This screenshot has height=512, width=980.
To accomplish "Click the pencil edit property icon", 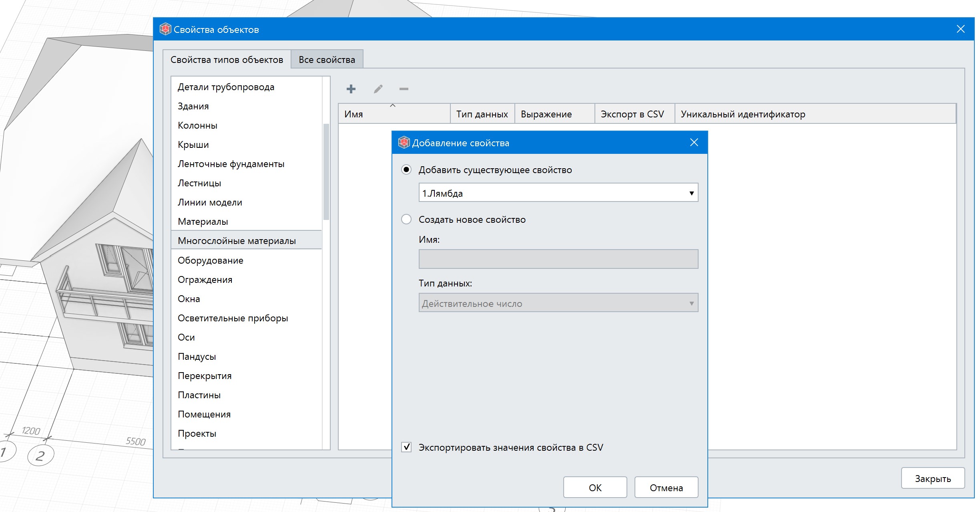I will tap(378, 89).
